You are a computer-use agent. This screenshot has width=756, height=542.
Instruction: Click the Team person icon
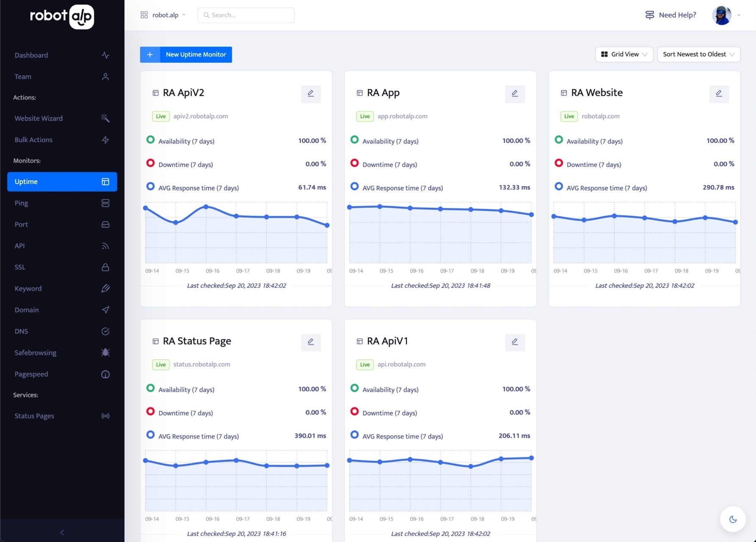pyautogui.click(x=105, y=77)
